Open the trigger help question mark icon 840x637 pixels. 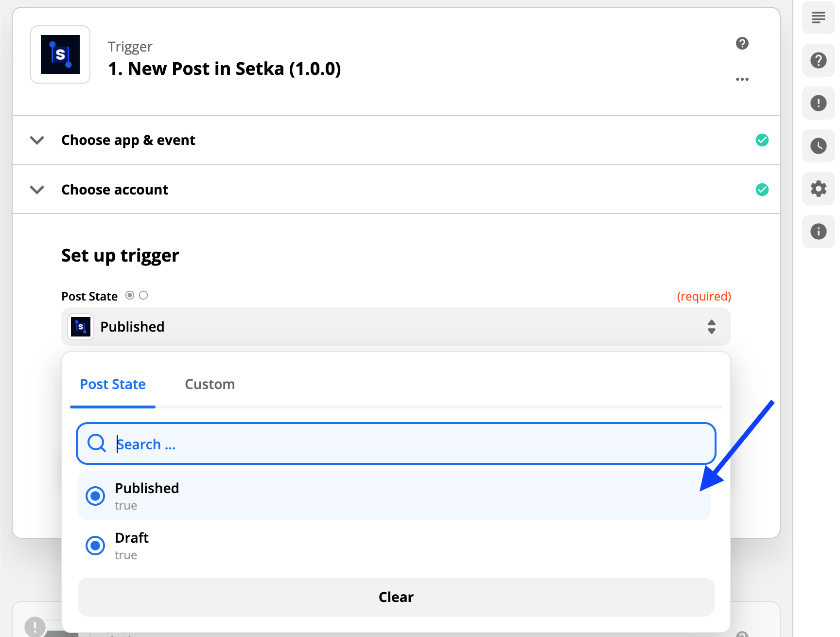point(742,43)
